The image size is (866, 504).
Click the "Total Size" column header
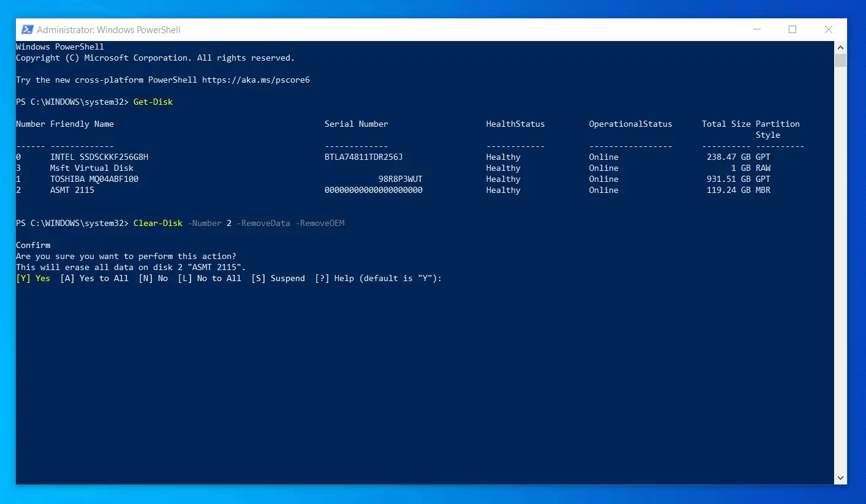coord(726,124)
